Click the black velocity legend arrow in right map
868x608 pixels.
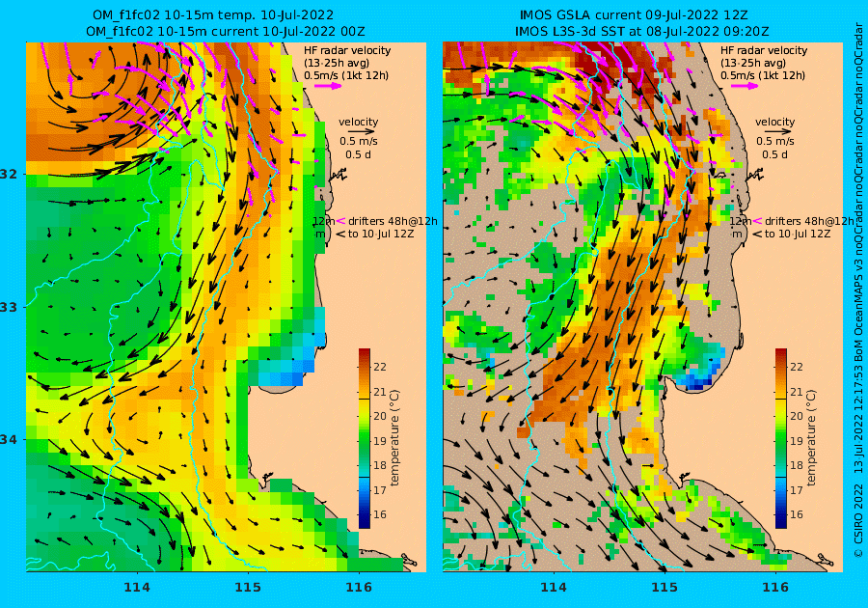(779, 132)
